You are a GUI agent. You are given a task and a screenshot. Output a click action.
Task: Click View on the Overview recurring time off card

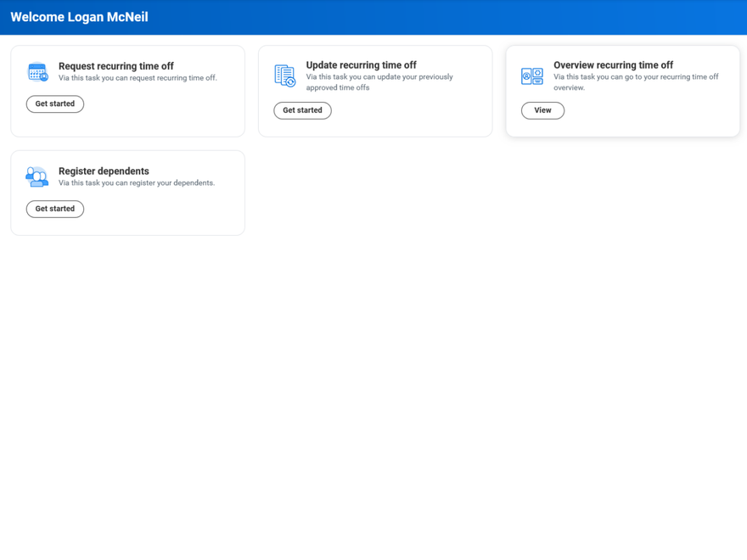pyautogui.click(x=542, y=110)
